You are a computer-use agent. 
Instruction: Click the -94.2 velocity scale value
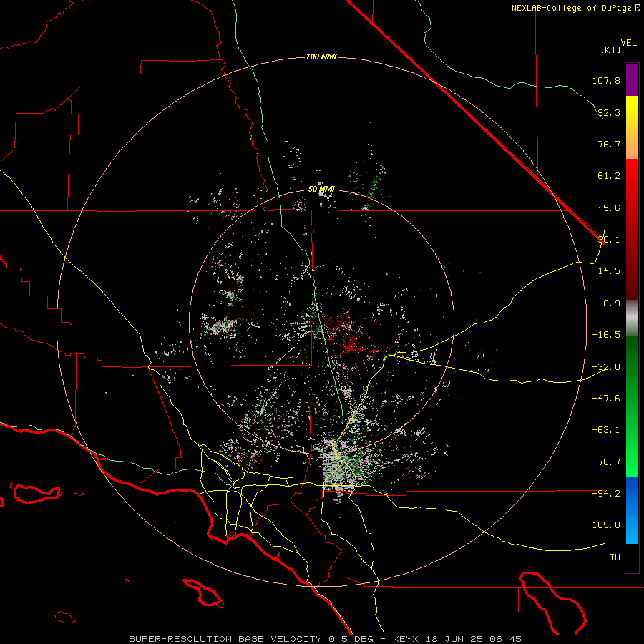(x=606, y=493)
